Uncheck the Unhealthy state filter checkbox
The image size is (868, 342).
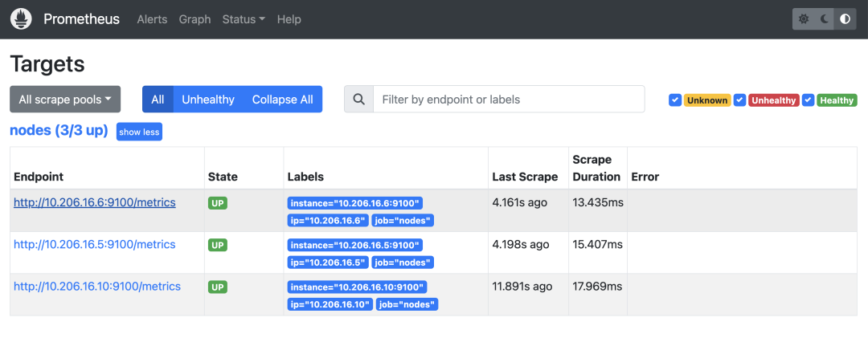(x=739, y=100)
